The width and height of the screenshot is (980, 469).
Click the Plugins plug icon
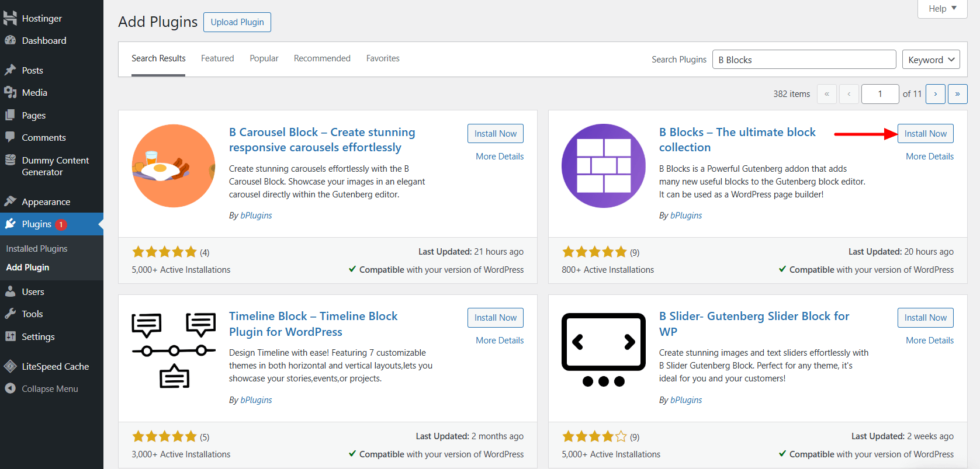(10, 224)
